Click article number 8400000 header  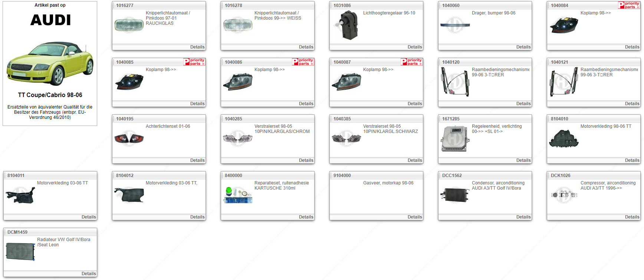click(x=233, y=176)
